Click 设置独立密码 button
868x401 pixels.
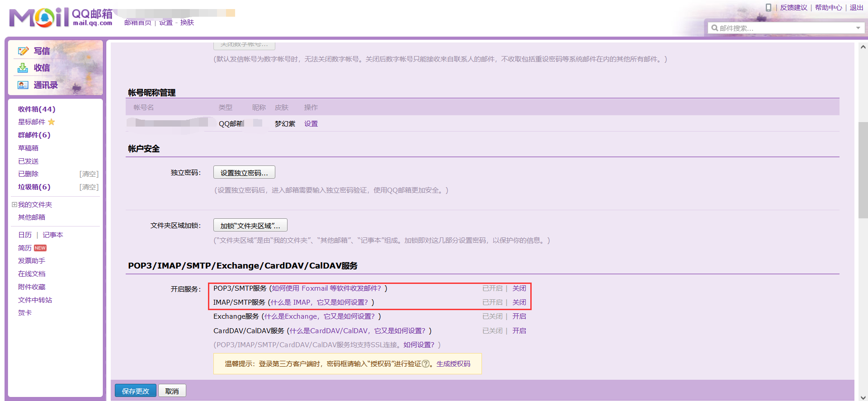pos(244,173)
